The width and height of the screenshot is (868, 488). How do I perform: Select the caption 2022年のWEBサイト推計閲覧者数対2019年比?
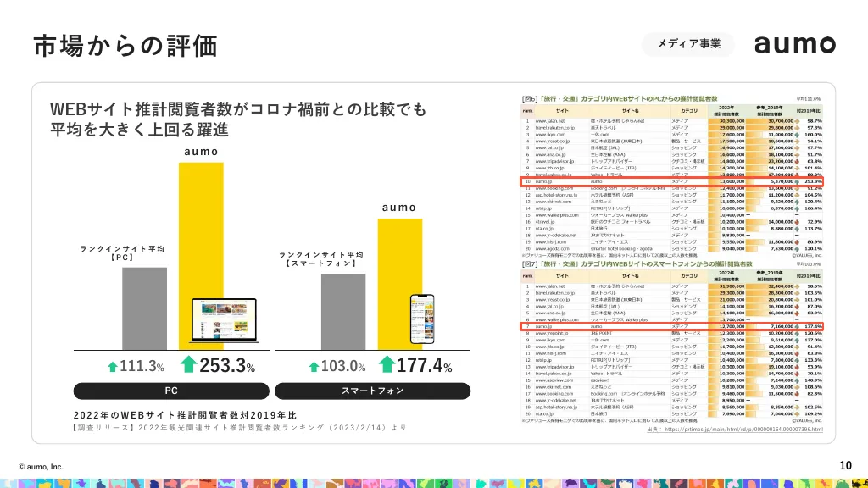click(x=186, y=415)
